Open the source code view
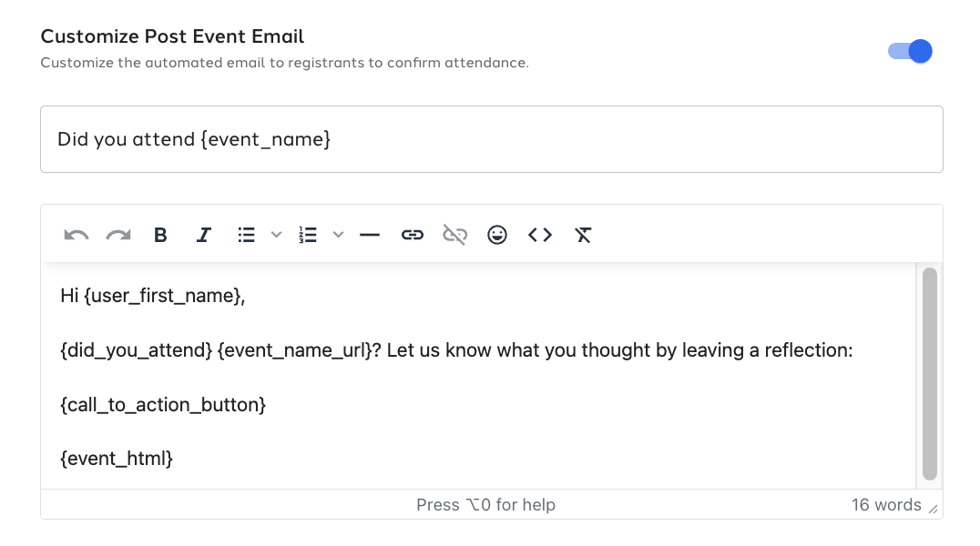980x546 pixels. [x=540, y=235]
